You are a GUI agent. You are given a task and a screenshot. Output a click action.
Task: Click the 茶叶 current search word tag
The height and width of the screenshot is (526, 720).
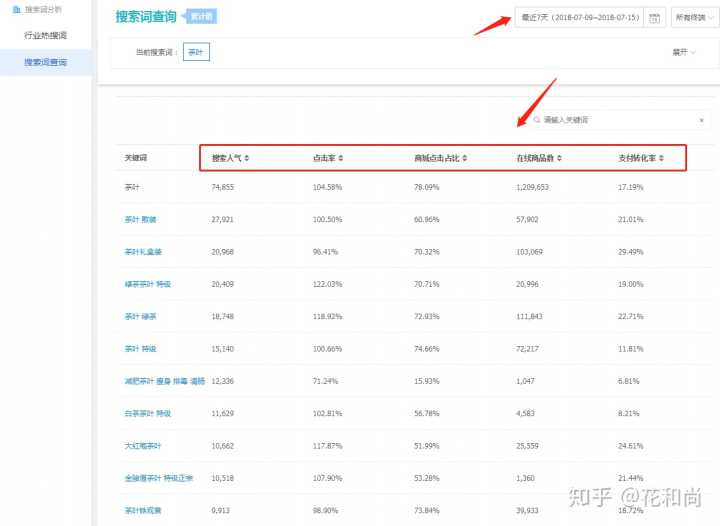point(196,52)
